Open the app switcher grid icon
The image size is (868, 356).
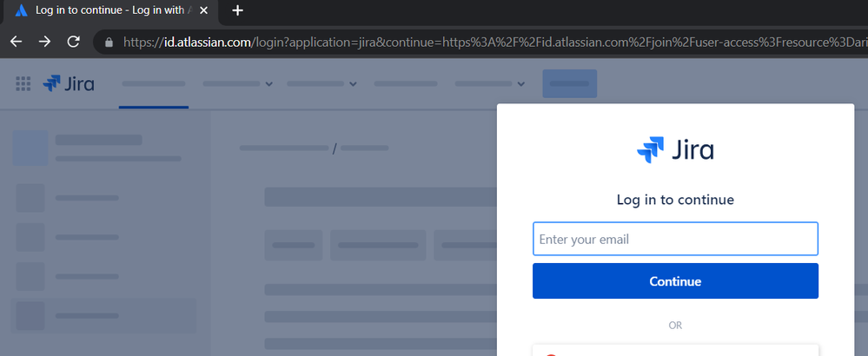click(x=23, y=83)
